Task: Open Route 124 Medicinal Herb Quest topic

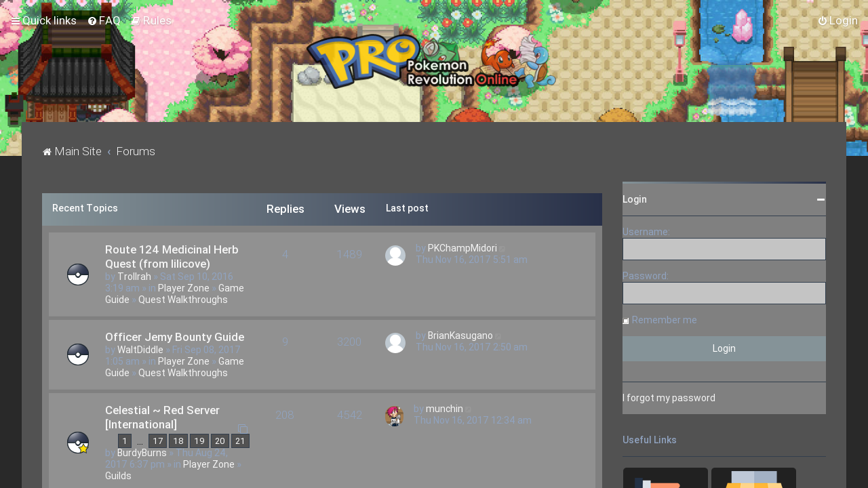Action: click(172, 257)
